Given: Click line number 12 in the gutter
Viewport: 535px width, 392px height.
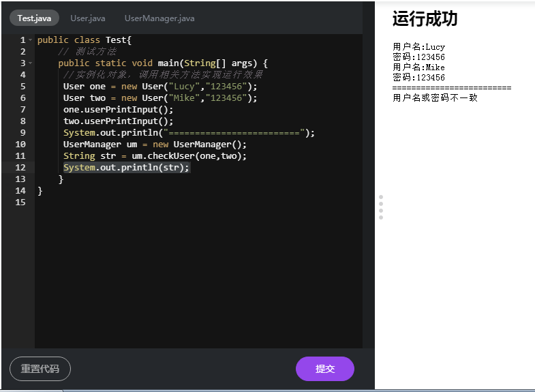Looking at the screenshot, I should 20,168.
